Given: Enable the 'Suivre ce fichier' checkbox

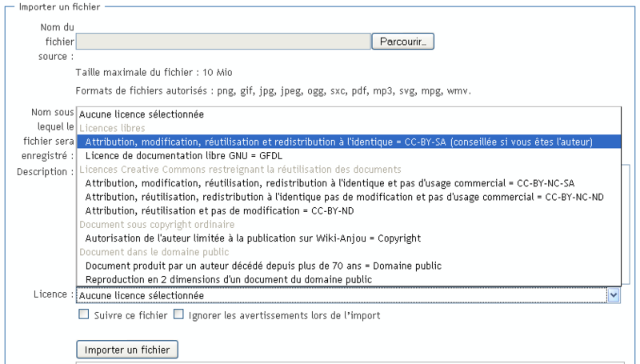Looking at the screenshot, I should 83,315.
